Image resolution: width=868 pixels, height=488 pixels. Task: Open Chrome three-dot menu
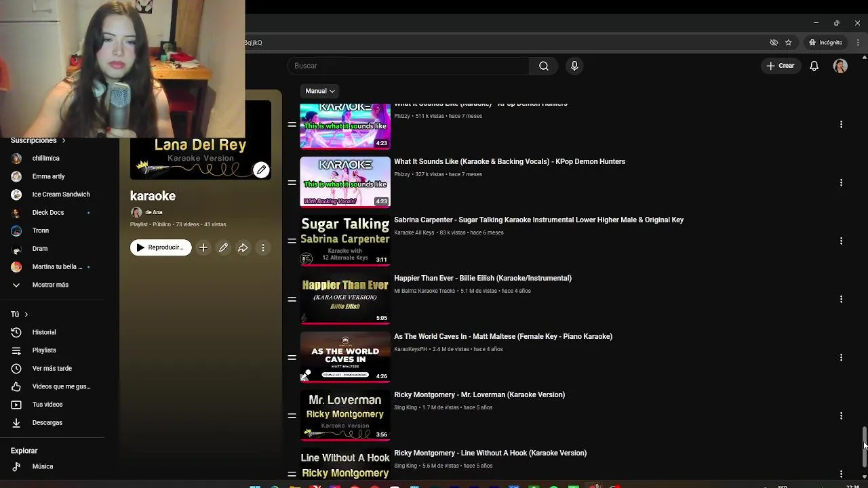point(858,42)
